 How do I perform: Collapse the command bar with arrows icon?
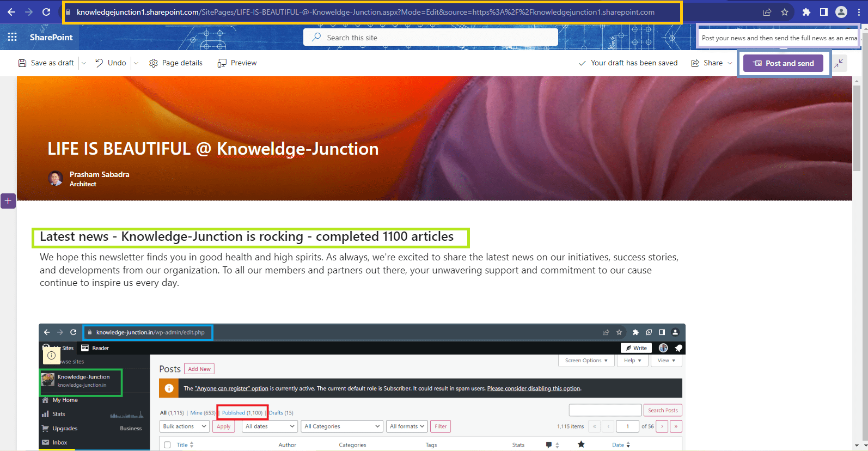839,63
